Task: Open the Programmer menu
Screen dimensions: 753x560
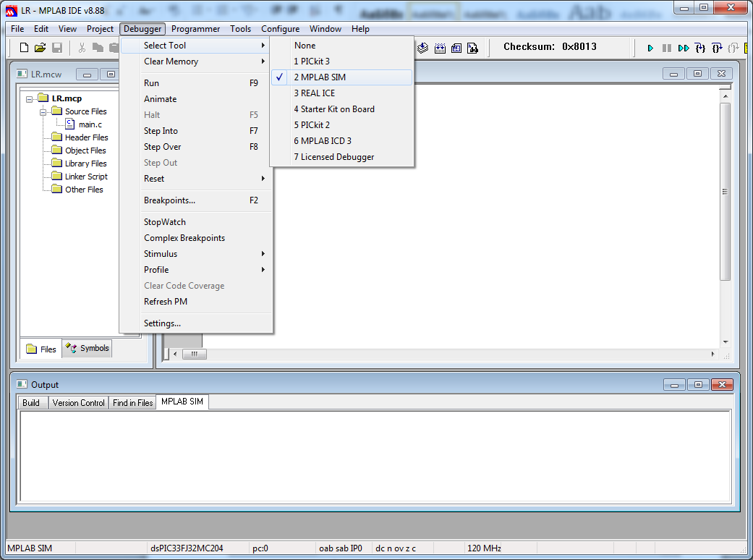Action: pos(195,29)
